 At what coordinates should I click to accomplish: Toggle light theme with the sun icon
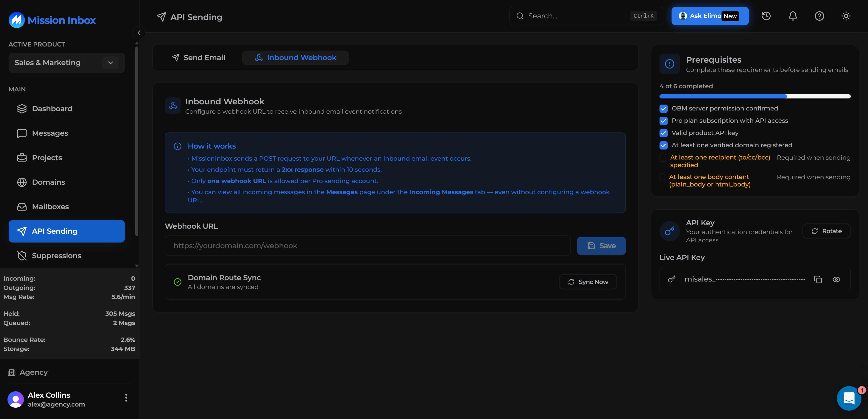pos(846,16)
